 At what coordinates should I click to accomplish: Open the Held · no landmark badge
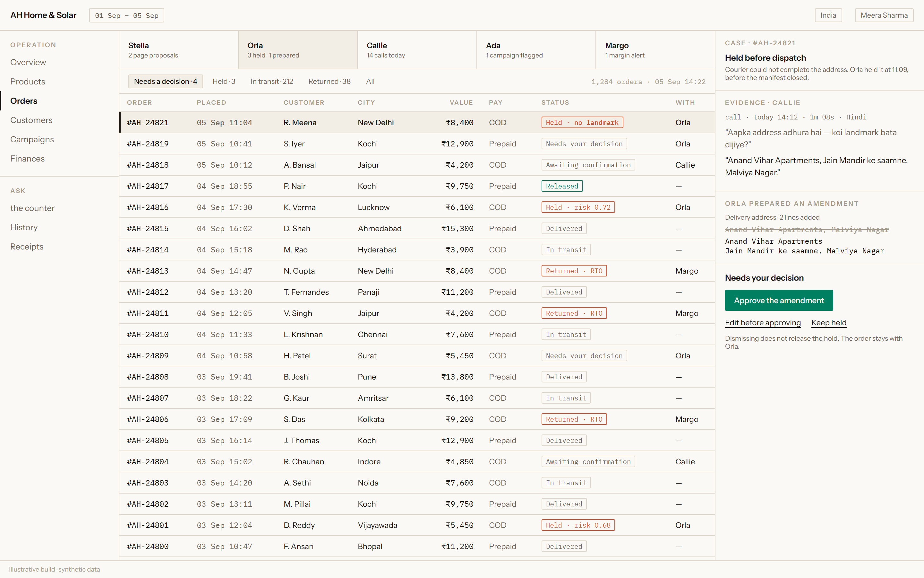click(582, 122)
